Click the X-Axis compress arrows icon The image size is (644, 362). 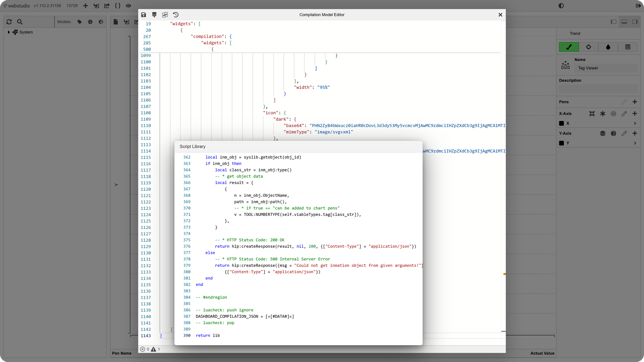pos(592,114)
